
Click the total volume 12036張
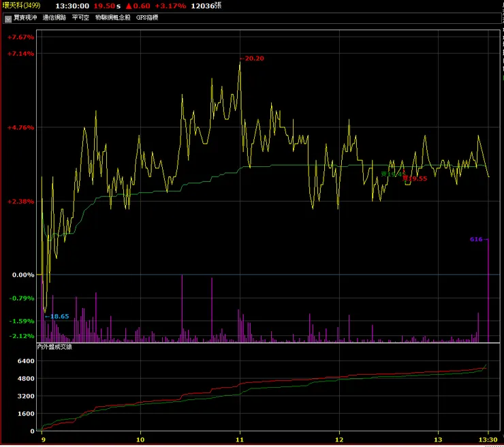(206, 5)
